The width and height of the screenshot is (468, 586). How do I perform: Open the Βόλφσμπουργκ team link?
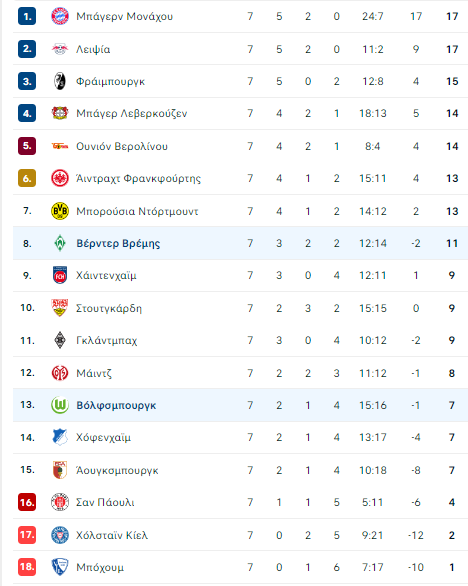point(116,405)
